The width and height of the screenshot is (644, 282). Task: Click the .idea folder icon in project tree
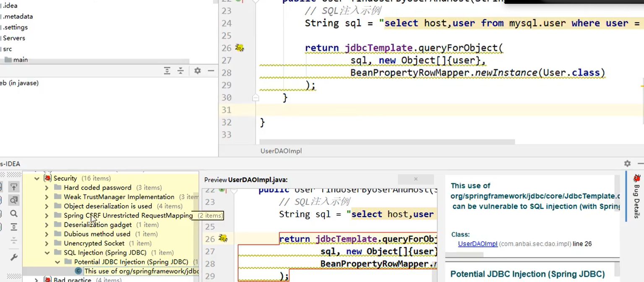click(1, 6)
